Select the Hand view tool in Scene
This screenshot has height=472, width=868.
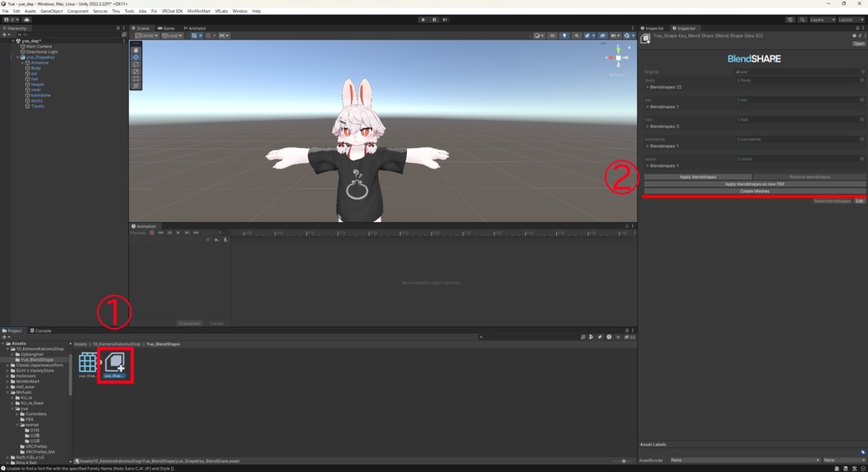[x=136, y=50]
